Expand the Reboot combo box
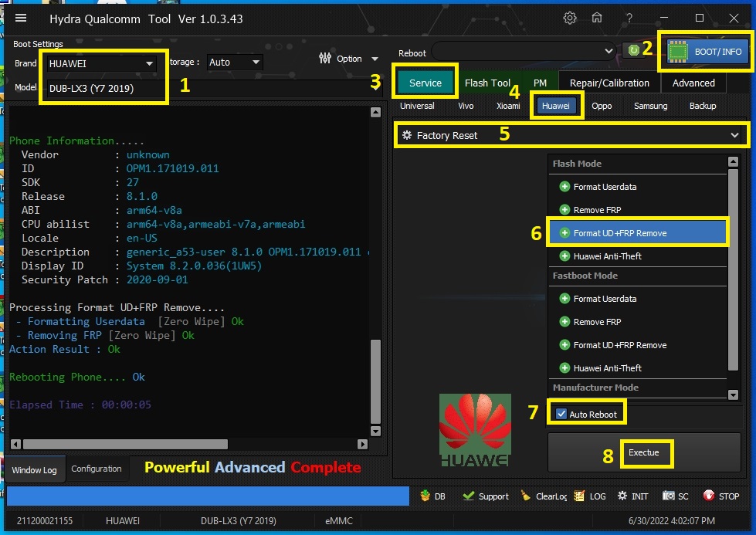756x535 pixels. click(524, 51)
